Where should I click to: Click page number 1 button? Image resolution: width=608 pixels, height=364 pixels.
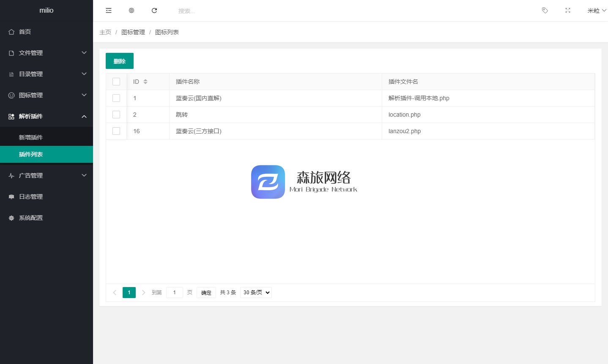[129, 293]
